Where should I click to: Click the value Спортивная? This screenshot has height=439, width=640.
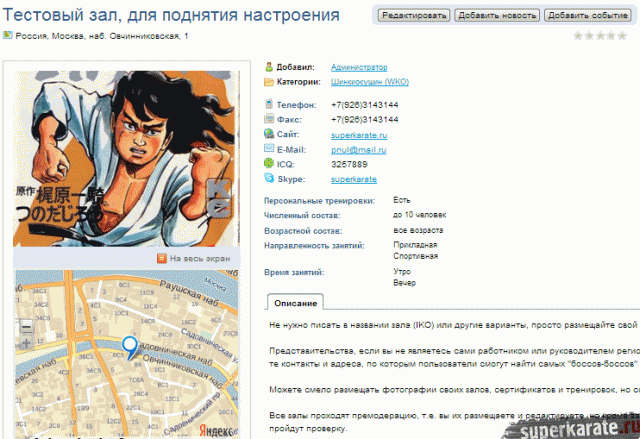click(416, 256)
